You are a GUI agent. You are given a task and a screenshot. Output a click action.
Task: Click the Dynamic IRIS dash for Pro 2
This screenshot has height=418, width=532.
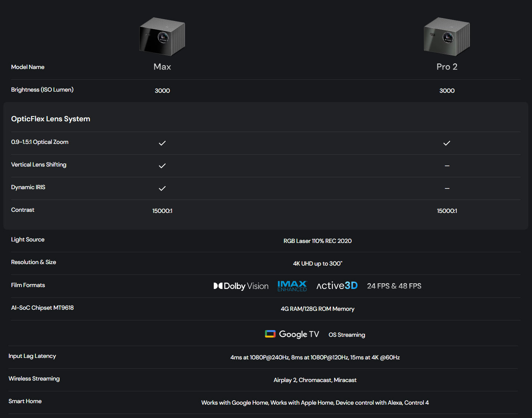pos(447,188)
